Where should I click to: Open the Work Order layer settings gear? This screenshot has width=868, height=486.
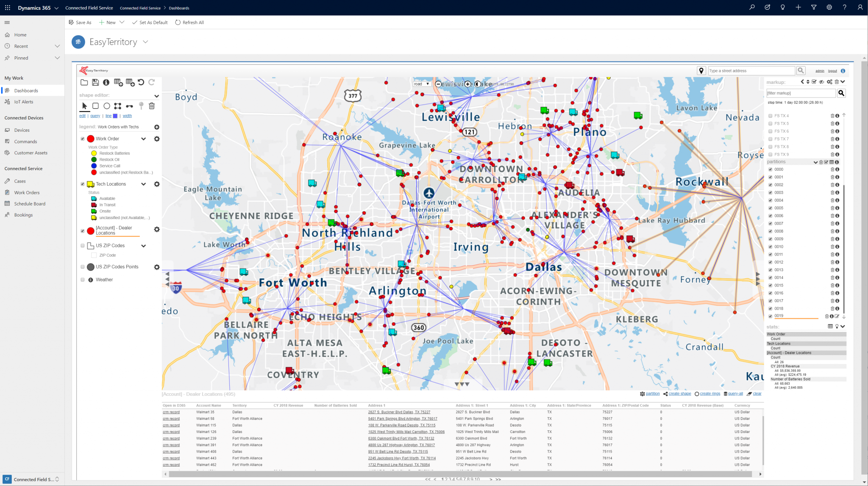pos(157,139)
